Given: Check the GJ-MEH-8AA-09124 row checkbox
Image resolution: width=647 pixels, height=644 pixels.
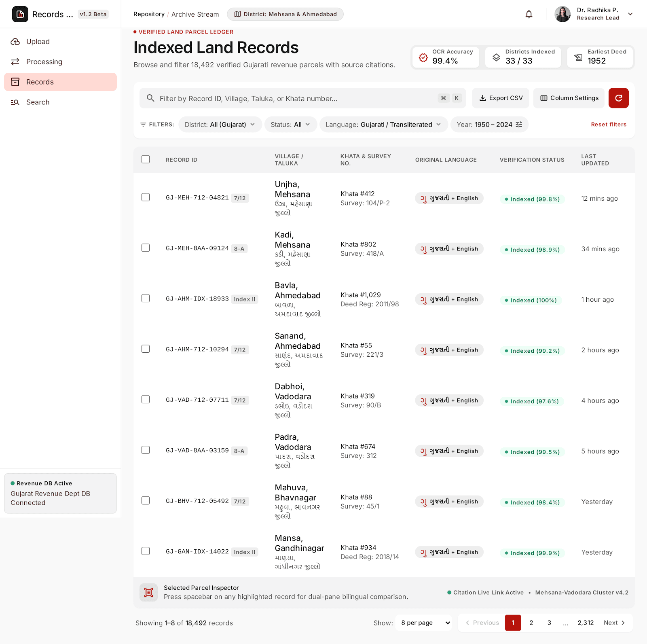Looking at the screenshot, I should coord(146,248).
